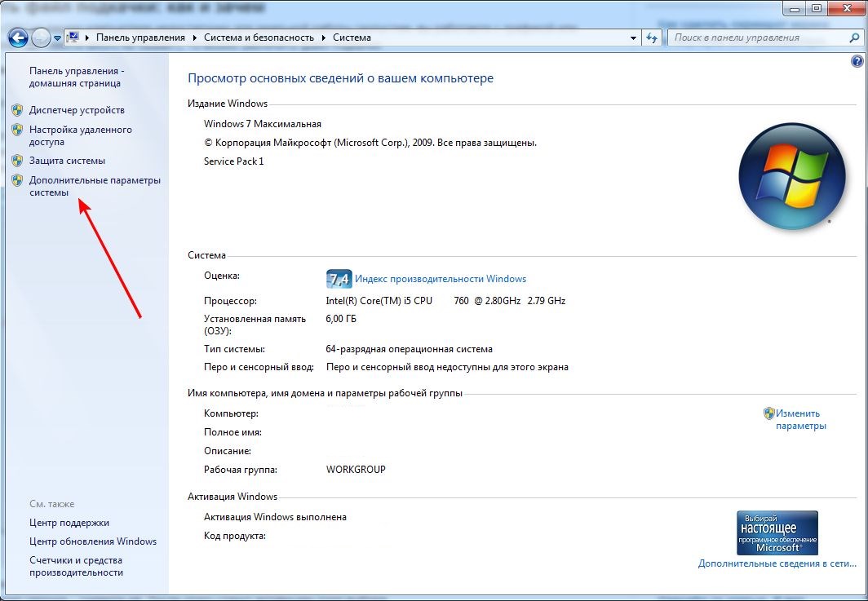Click the shield icon beside Защита системы
Image resolution: width=868 pixels, height=601 pixels.
(17, 161)
